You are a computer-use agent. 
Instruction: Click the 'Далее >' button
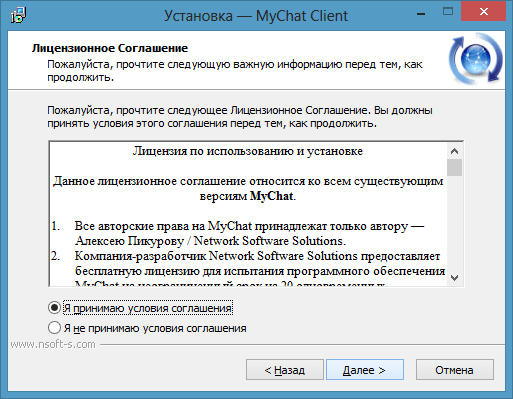coord(365,370)
